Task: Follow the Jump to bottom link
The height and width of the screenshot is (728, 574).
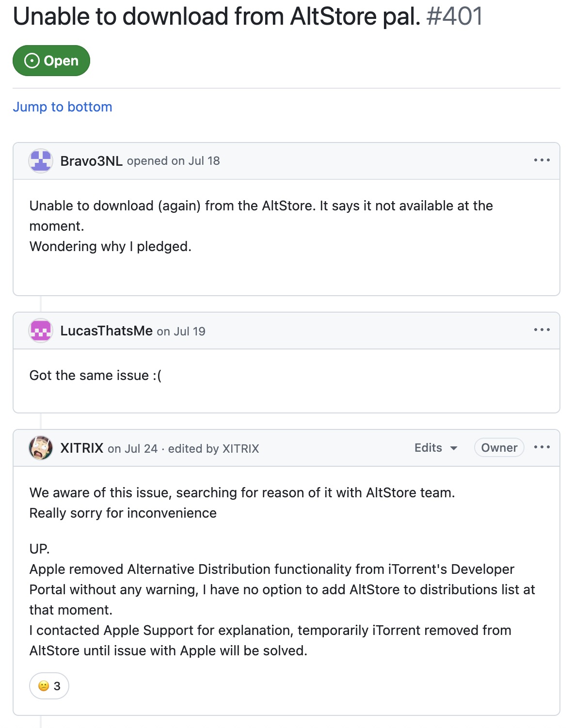Action: coord(63,107)
